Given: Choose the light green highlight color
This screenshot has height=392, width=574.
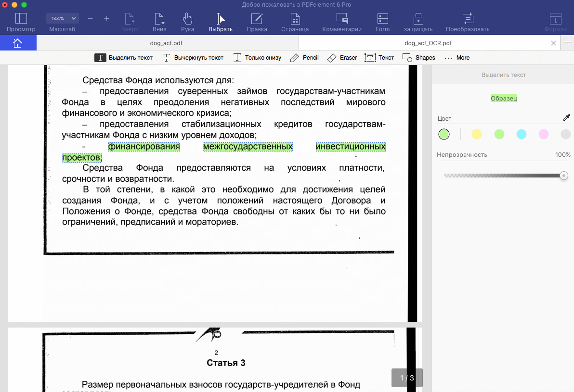Looking at the screenshot, I should coord(499,134).
